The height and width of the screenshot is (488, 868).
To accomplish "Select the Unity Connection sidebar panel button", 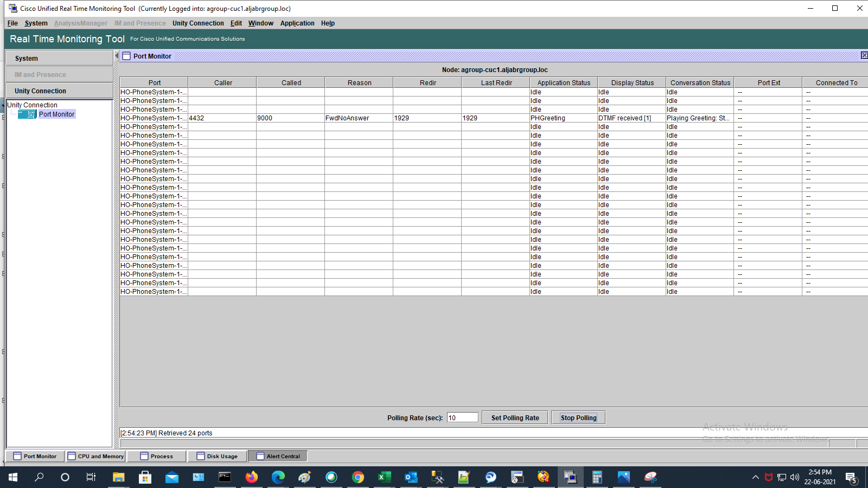I will (x=59, y=91).
